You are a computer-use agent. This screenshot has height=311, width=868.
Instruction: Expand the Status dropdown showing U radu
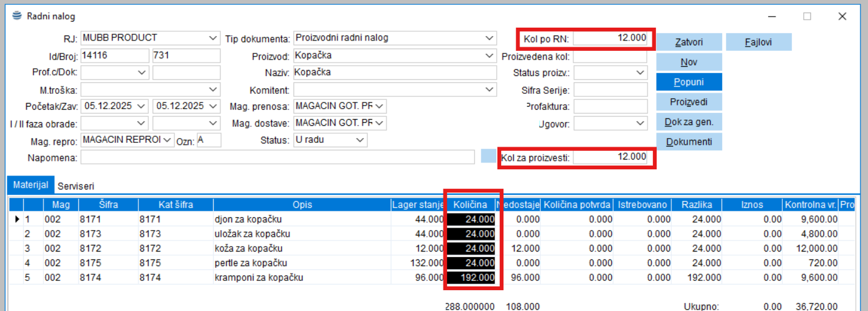[x=360, y=140]
